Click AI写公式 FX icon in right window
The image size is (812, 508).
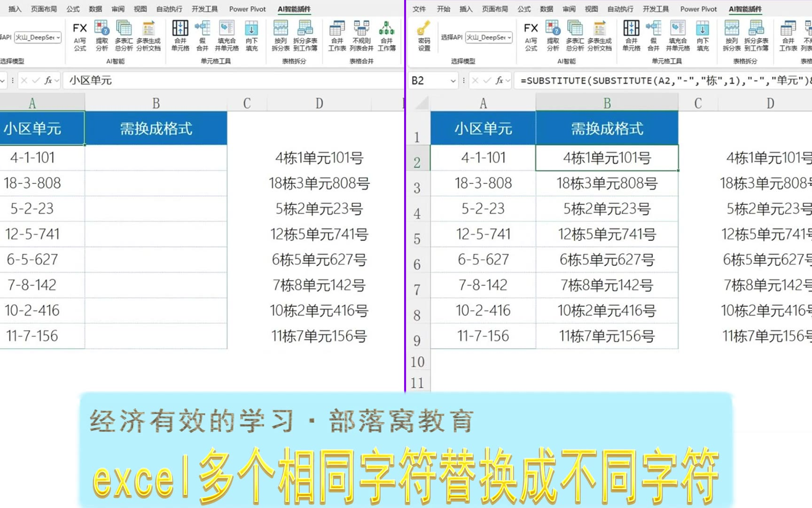pyautogui.click(x=531, y=36)
